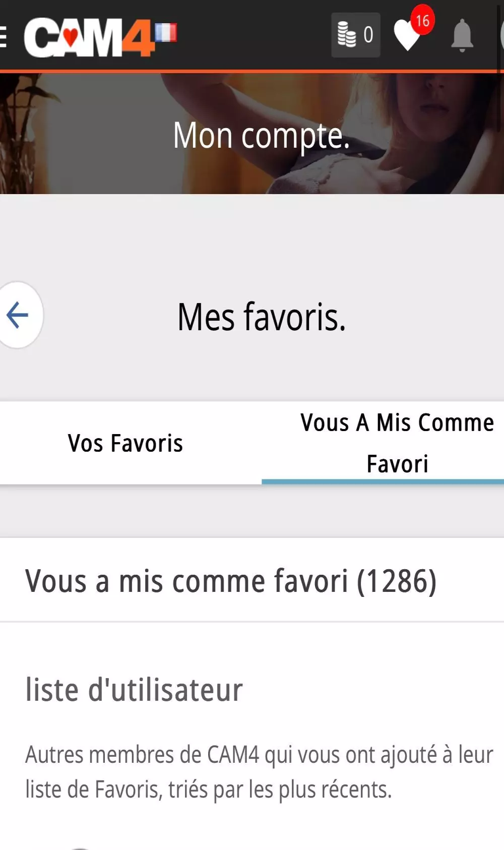Viewport: 504px width, 850px height.
Task: Click the red 16 notification badge
Action: click(x=422, y=21)
